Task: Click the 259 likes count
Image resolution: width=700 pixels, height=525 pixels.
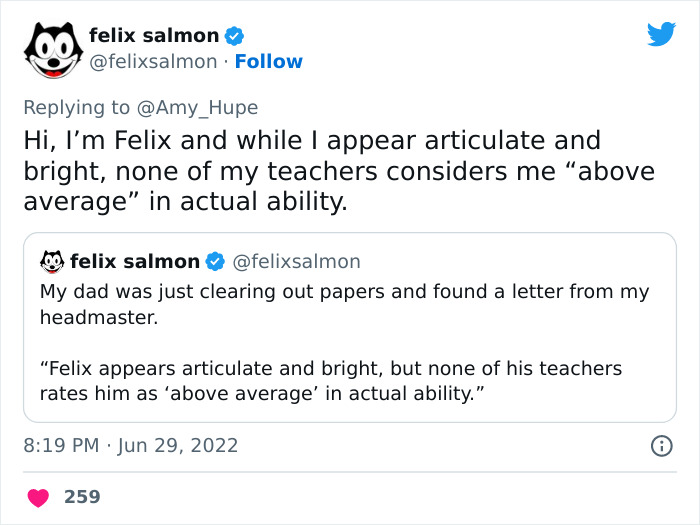Action: coord(82,496)
